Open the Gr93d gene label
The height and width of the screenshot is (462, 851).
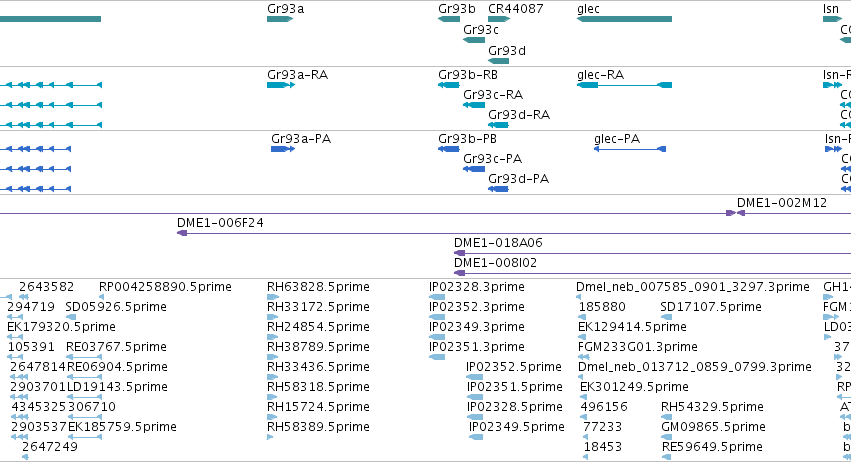point(507,50)
